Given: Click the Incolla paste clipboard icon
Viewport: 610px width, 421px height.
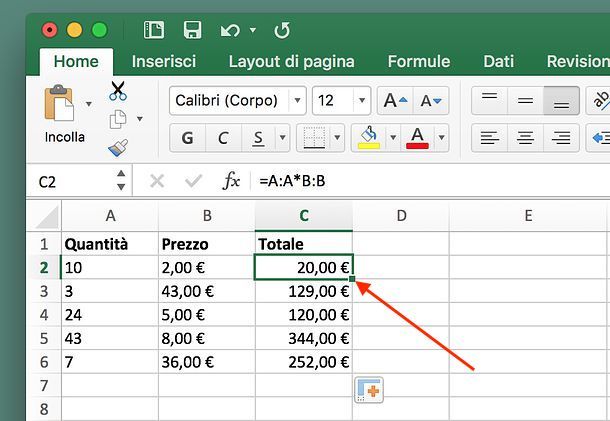Looking at the screenshot, I should pos(59,103).
